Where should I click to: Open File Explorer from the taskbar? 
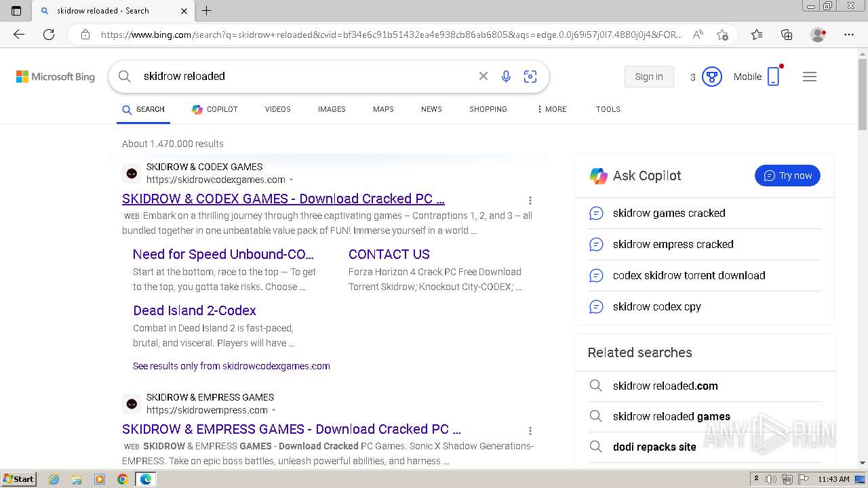click(x=77, y=479)
